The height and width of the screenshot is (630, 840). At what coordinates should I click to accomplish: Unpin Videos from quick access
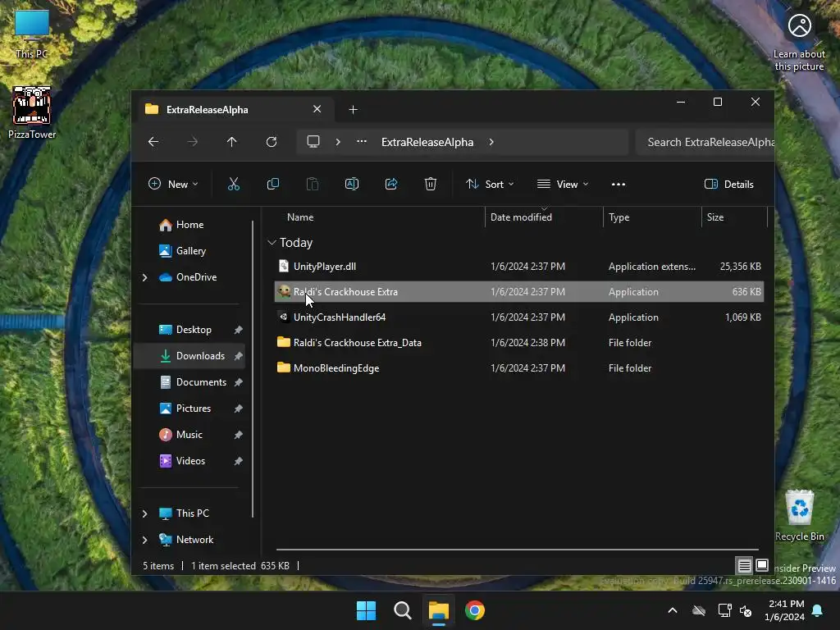[239, 461]
